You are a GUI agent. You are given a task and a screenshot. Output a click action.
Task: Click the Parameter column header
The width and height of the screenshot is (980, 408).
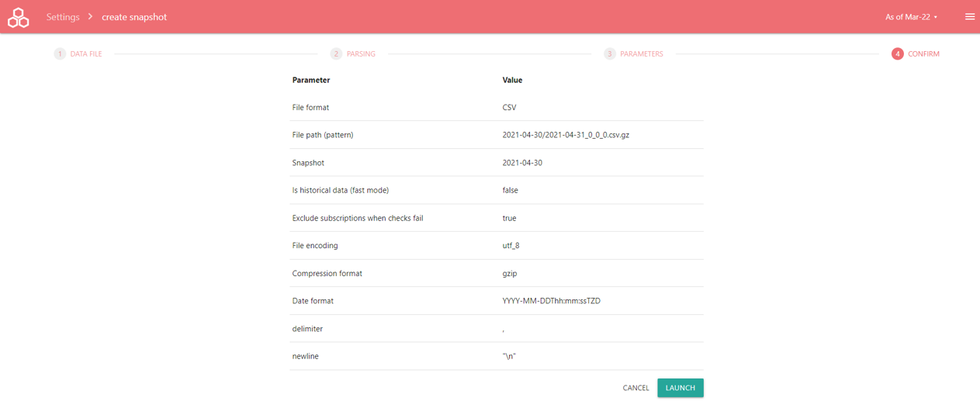(x=311, y=80)
